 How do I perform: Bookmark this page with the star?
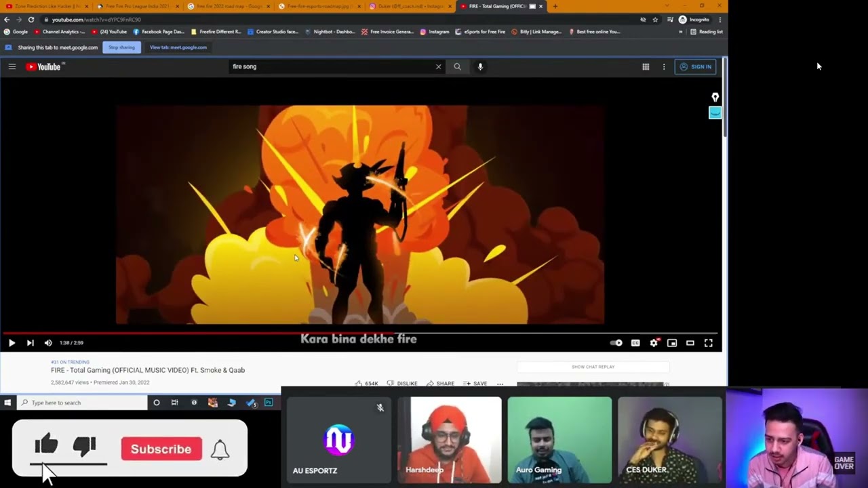click(655, 20)
